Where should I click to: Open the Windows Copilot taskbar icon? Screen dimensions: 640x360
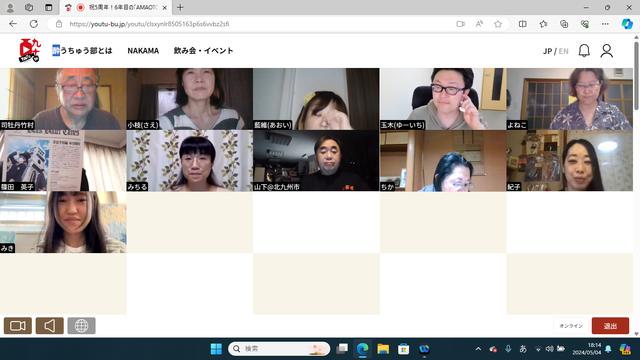point(624,349)
